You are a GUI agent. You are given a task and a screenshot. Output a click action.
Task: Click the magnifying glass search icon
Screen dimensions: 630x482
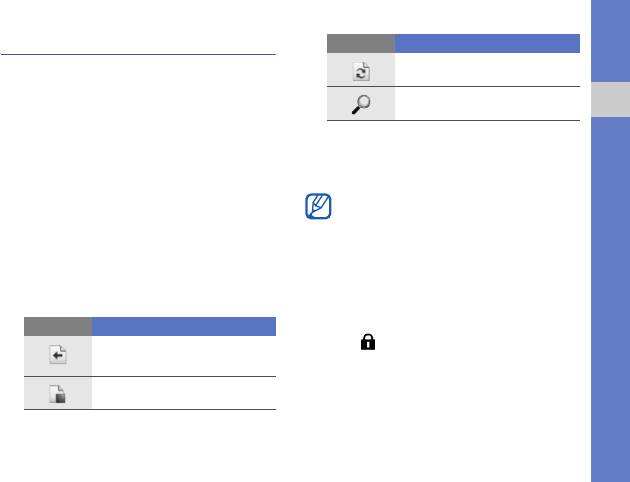pyautogui.click(x=361, y=104)
